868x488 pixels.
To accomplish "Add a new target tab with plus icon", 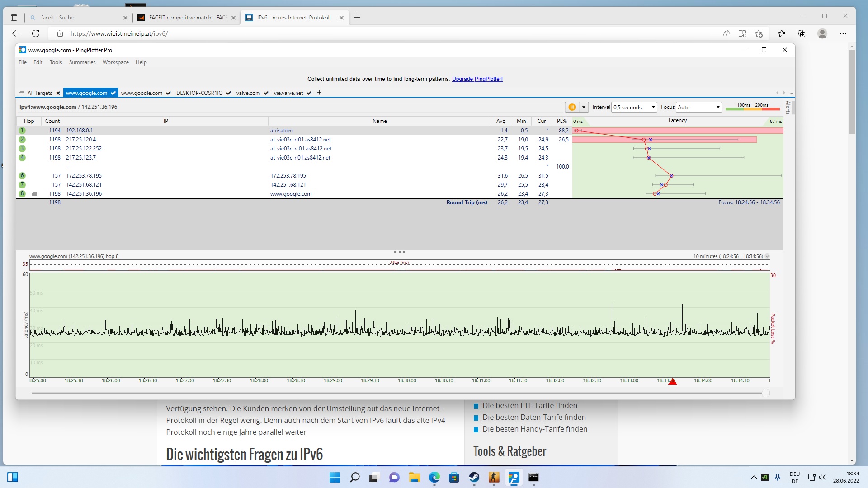I will point(319,93).
